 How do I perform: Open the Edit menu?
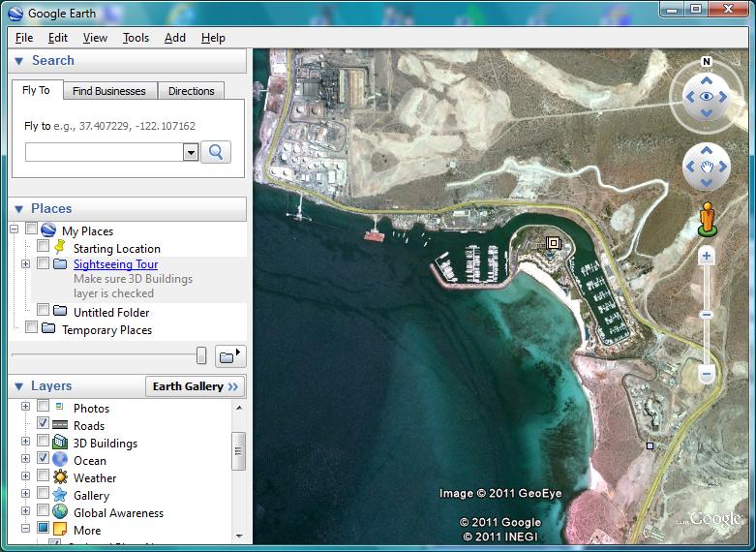[x=58, y=38]
